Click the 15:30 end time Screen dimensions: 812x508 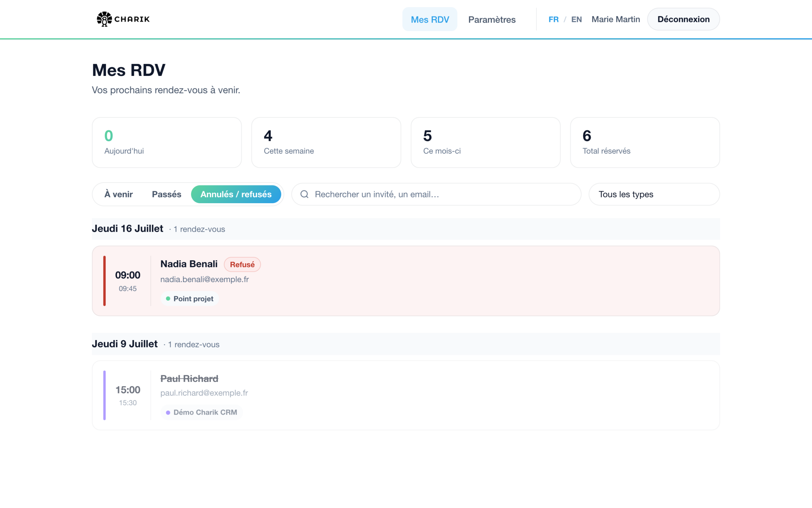click(x=128, y=403)
